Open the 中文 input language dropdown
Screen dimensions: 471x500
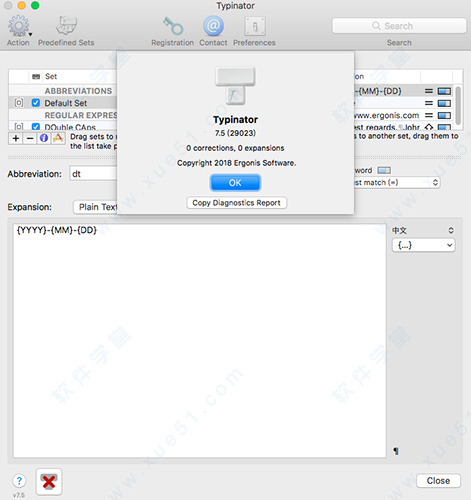[x=423, y=230]
